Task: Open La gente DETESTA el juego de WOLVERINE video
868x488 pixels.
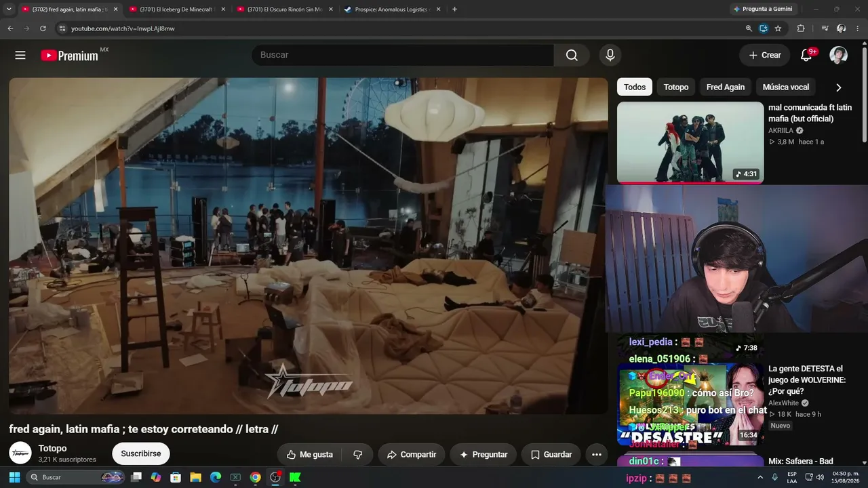Action: pyautogui.click(x=807, y=380)
